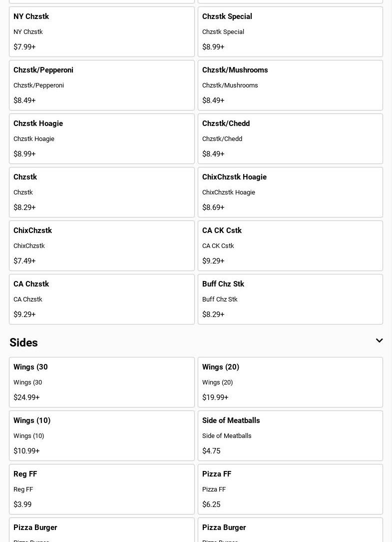This screenshot has height=542, width=392.
Task: Select the Chzstk Special item card
Action: [x=290, y=31]
